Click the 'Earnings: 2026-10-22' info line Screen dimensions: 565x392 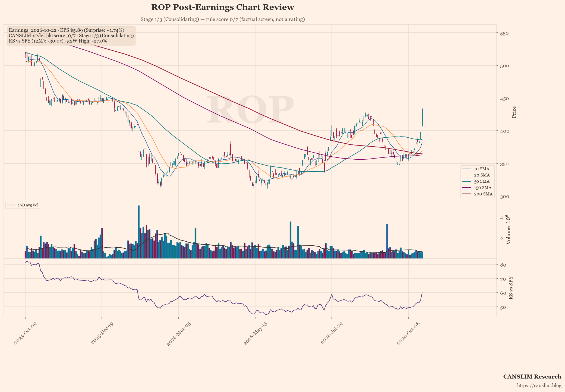(x=67, y=30)
